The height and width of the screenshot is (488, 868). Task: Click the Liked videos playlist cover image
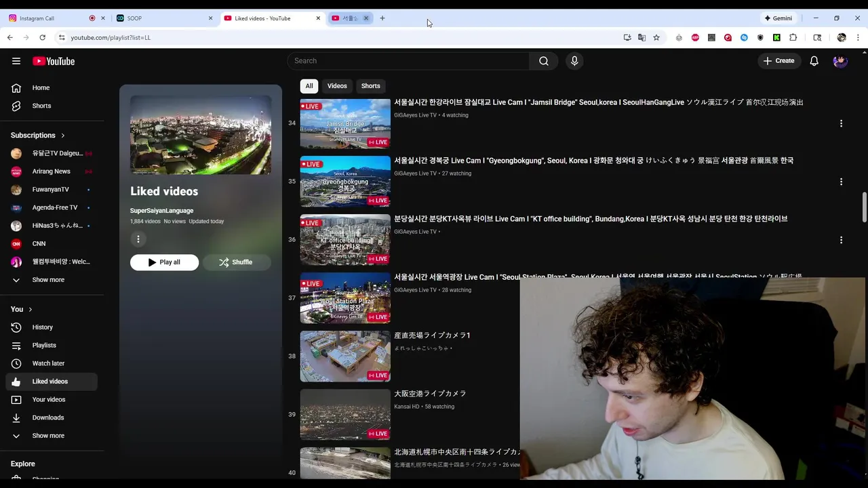click(x=201, y=135)
